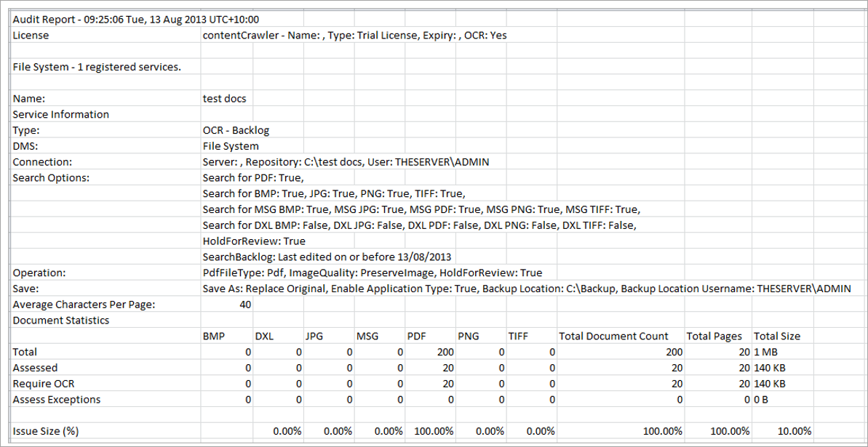Click the 'Assessed' row label
The height and width of the screenshot is (447, 868).
[x=35, y=367]
